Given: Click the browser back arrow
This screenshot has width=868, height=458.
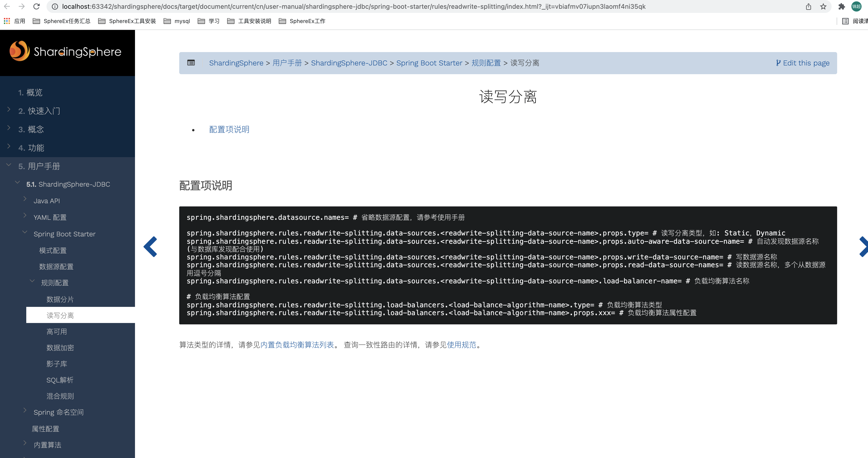Looking at the screenshot, I should (x=7, y=6).
